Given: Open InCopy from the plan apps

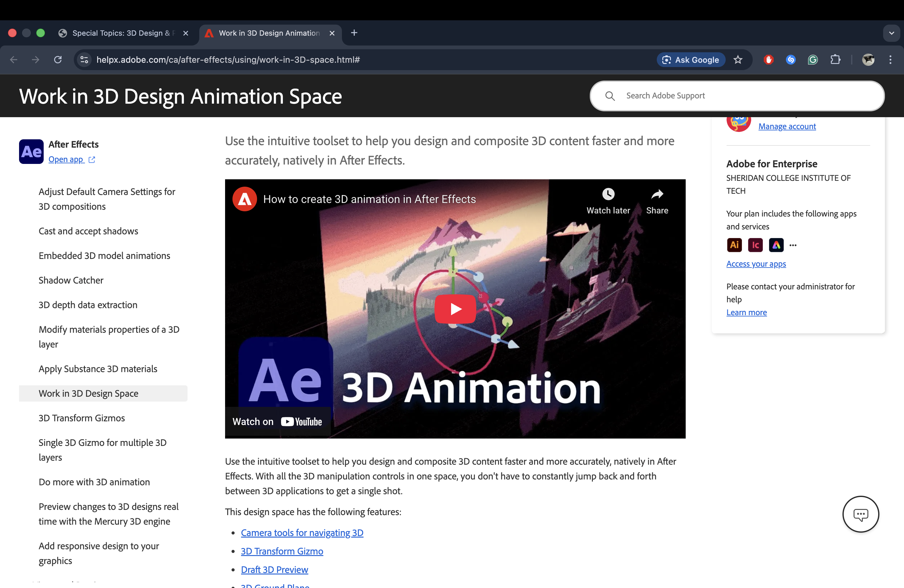Looking at the screenshot, I should (755, 245).
